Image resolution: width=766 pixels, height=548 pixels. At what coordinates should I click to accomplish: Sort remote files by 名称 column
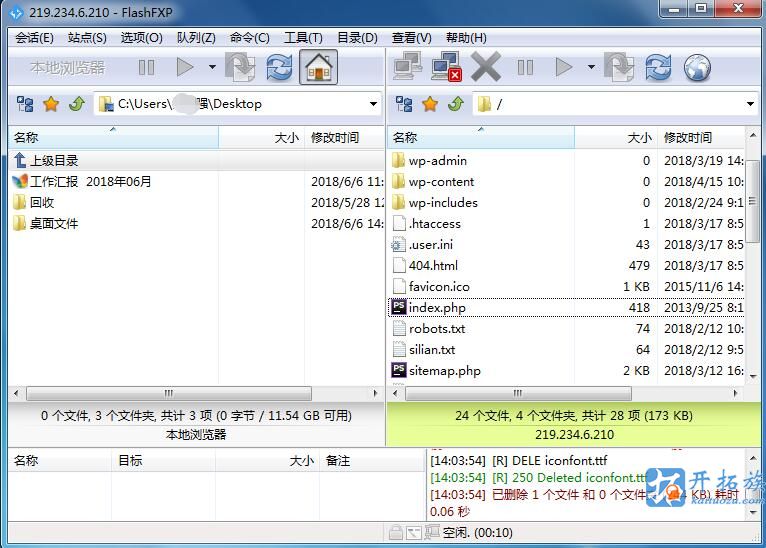[x=481, y=138]
